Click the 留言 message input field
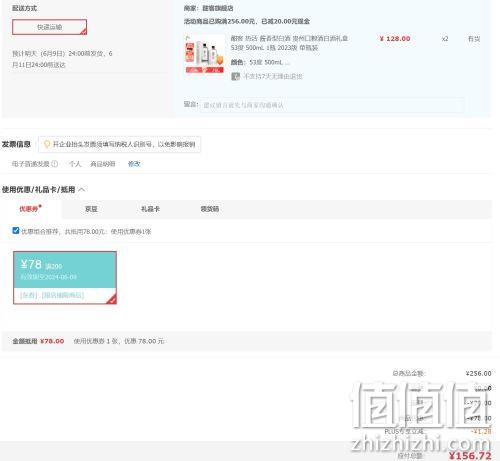This screenshot has width=500, height=461. (x=332, y=105)
